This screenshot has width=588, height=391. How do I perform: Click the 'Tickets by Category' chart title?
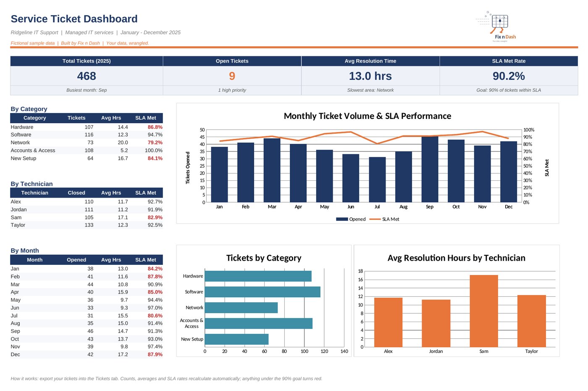pyautogui.click(x=264, y=258)
